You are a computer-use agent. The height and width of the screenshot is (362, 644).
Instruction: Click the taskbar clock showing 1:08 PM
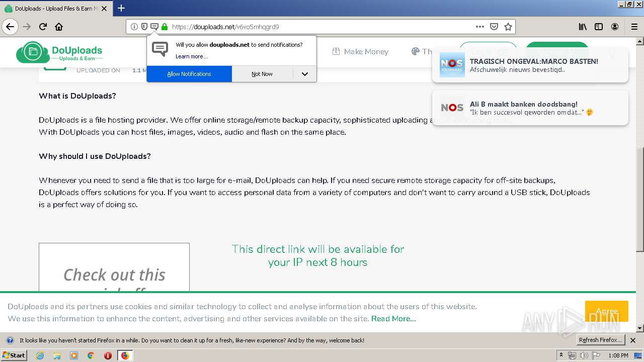pyautogui.click(x=618, y=355)
